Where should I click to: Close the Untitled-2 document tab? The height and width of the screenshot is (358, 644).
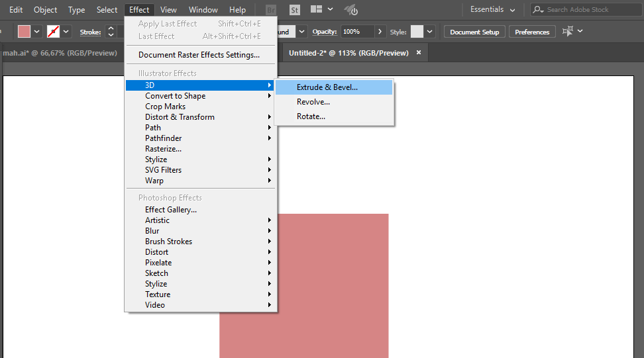418,53
